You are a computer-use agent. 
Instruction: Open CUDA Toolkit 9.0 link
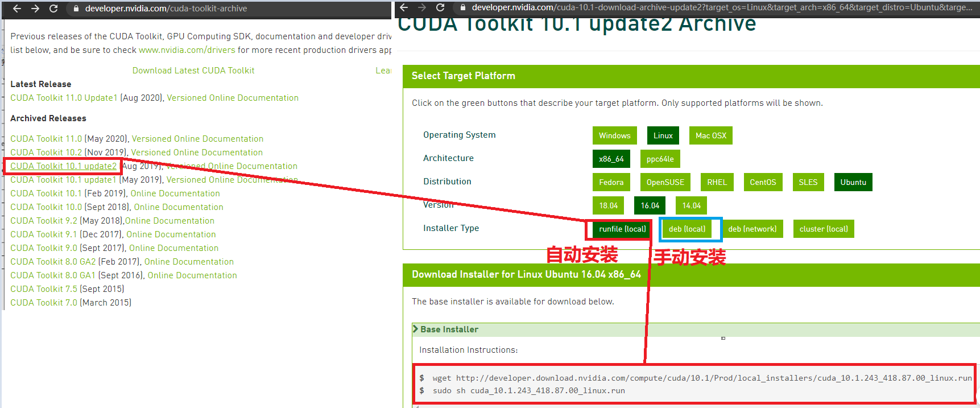44,248
